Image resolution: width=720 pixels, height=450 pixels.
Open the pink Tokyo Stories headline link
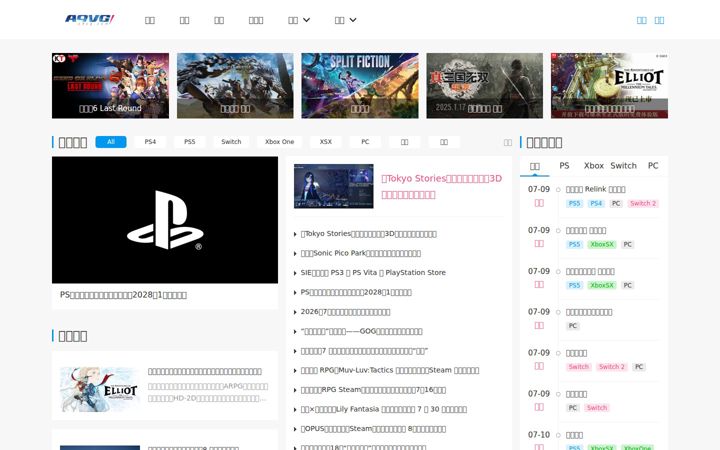pos(442,186)
